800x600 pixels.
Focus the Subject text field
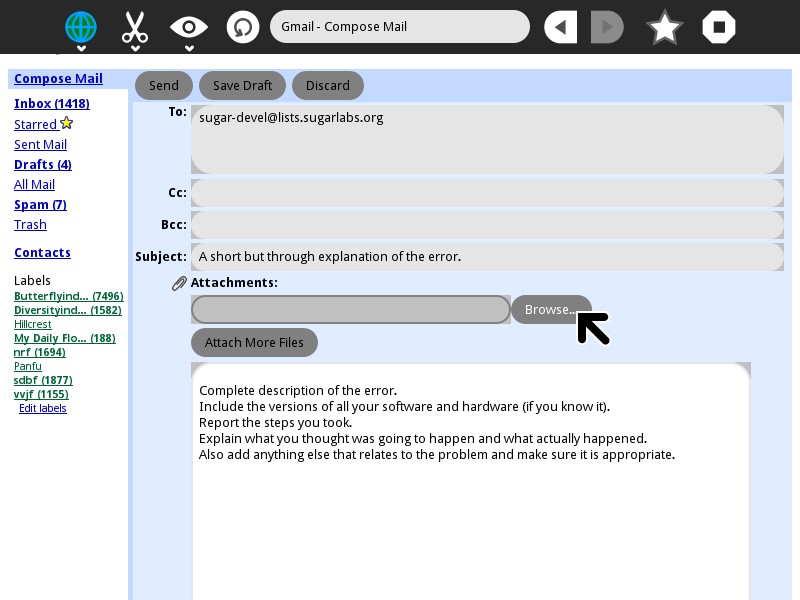pos(487,257)
